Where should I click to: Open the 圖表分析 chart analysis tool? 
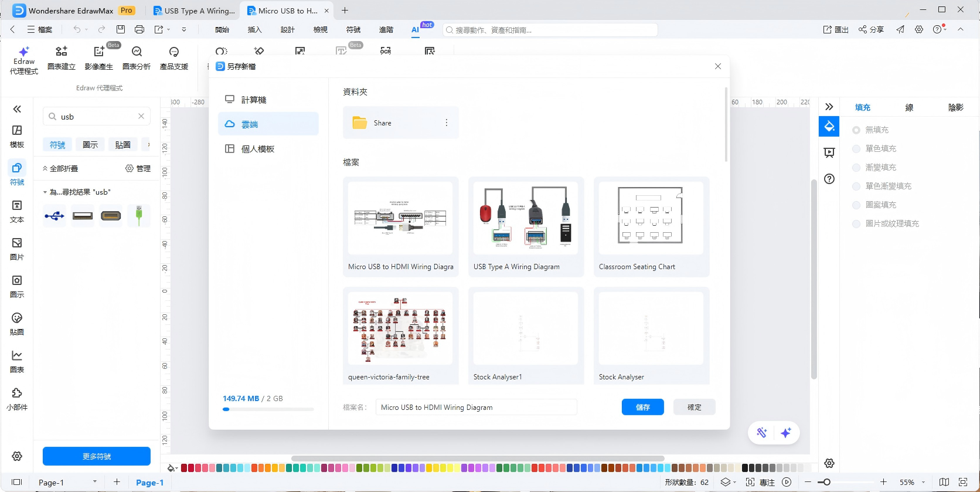(137, 59)
